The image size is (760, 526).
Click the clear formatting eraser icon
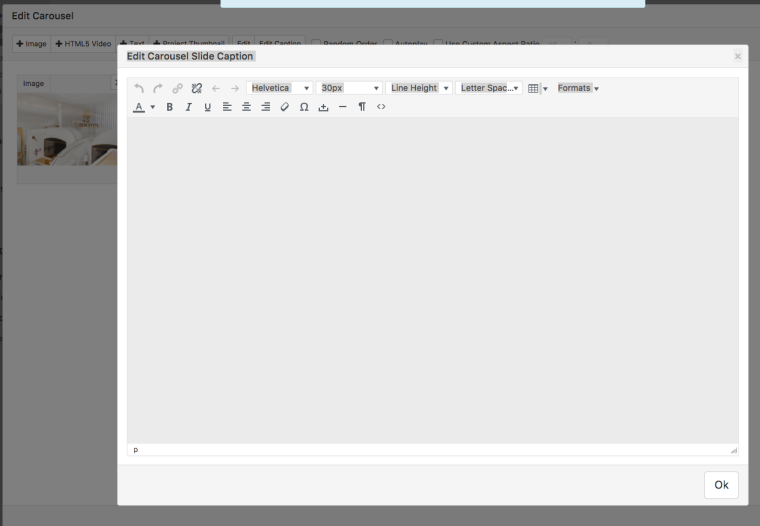[284, 107]
